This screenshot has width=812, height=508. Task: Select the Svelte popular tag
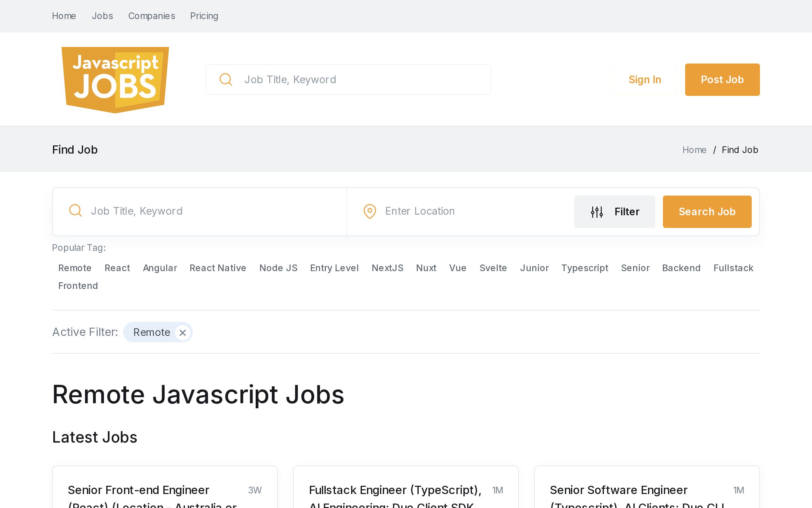tap(493, 268)
